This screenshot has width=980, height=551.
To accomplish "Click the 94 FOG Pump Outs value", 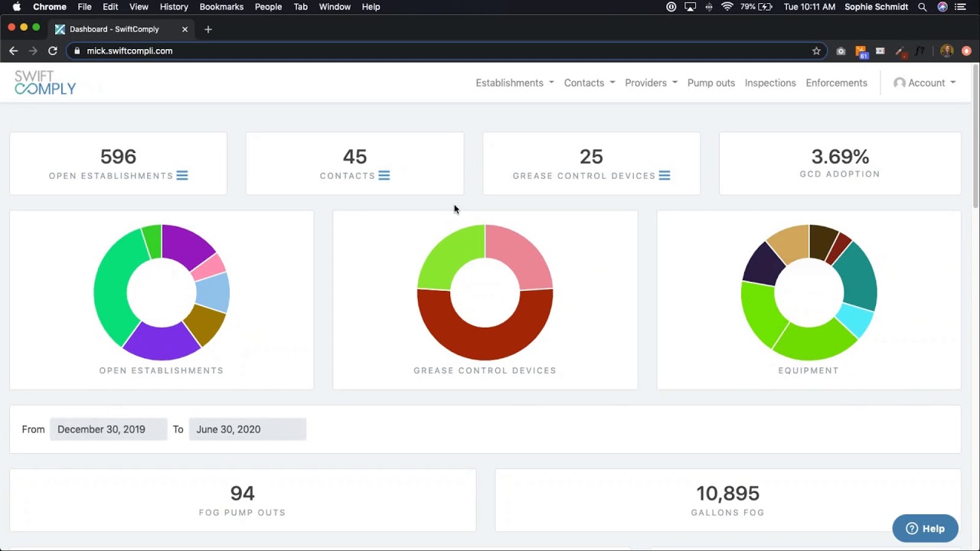I will click(x=242, y=494).
